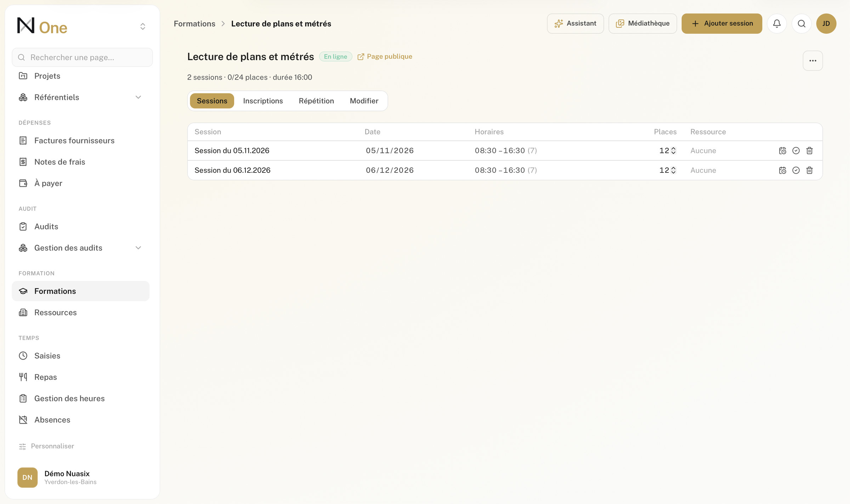The image size is (850, 504).
Task: Click the N One logo
Action: 42,26
